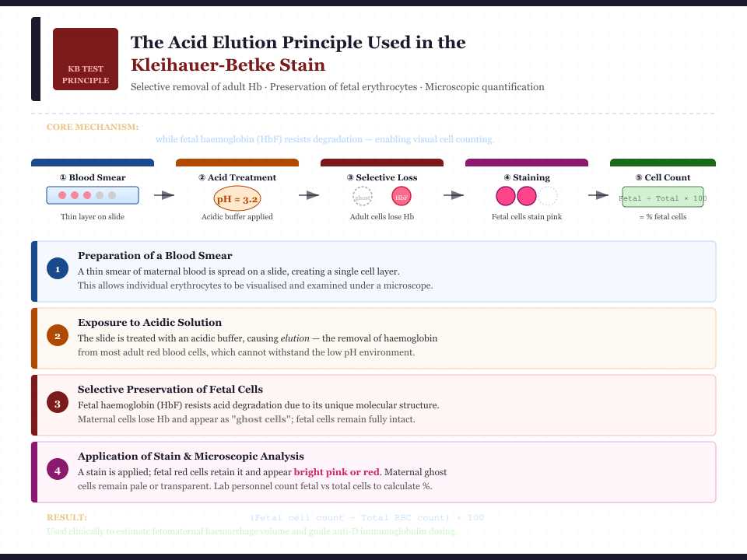Click the green Fetal ÷ Total × 100 box
This screenshot has height=560, width=747.
click(663, 198)
